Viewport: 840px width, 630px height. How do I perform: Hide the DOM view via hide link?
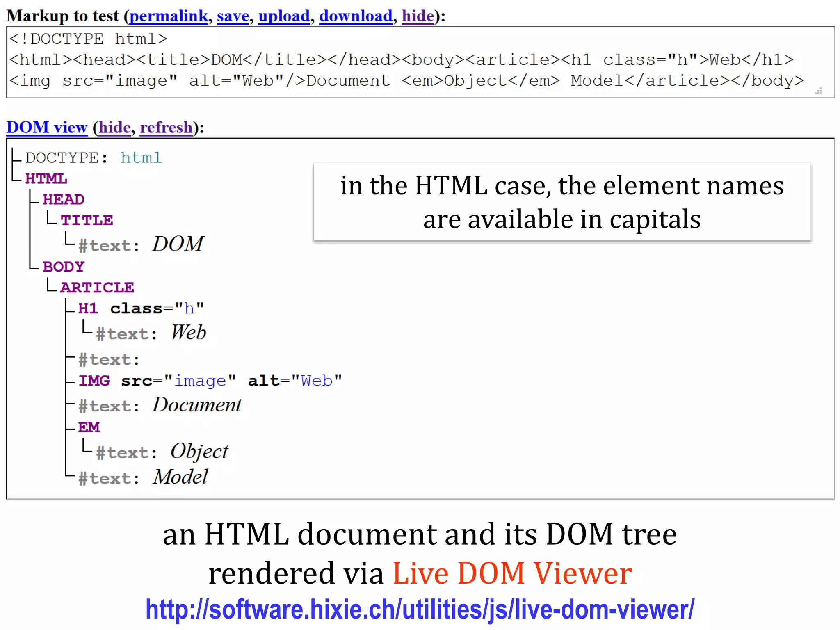[x=114, y=128]
